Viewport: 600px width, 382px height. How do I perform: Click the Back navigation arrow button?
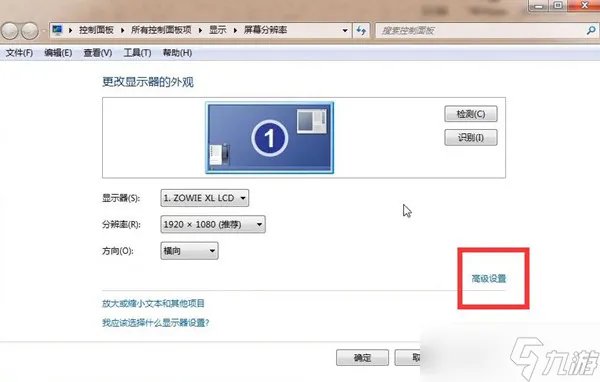pos(10,30)
